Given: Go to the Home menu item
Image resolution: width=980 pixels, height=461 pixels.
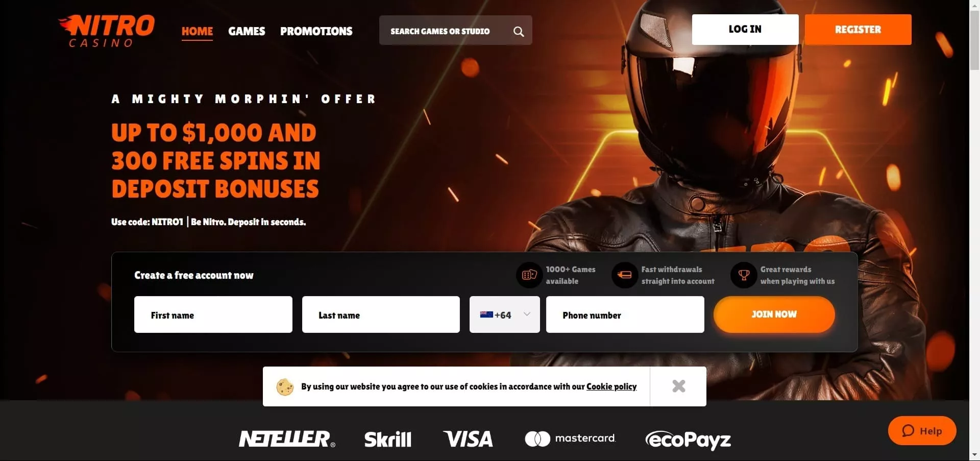Looking at the screenshot, I should 197,31.
